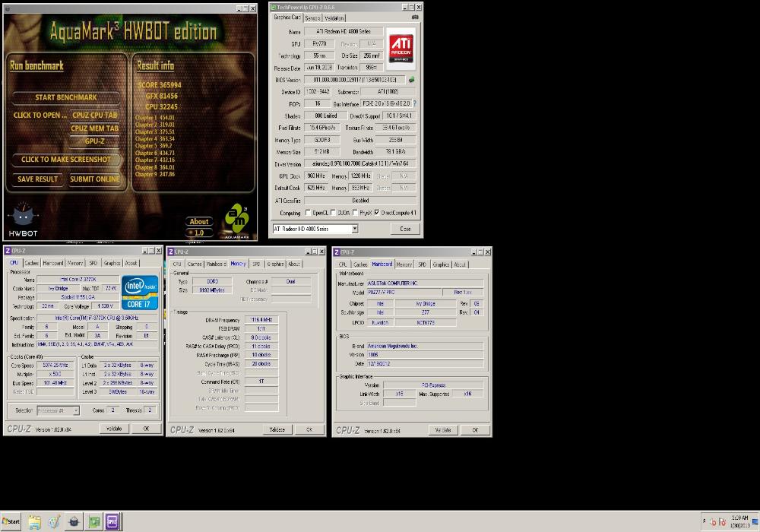Click SAVE RESULT in AquaMark
Screen dimensions: 760x532
[37, 179]
